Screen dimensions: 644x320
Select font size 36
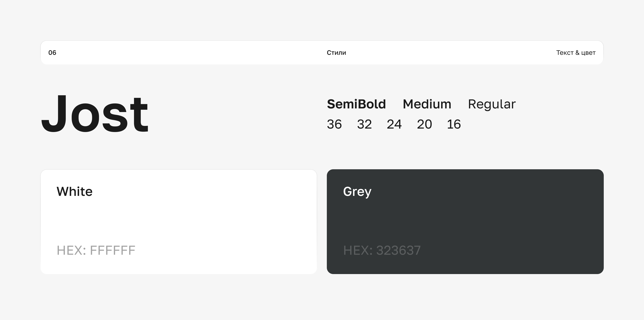334,124
